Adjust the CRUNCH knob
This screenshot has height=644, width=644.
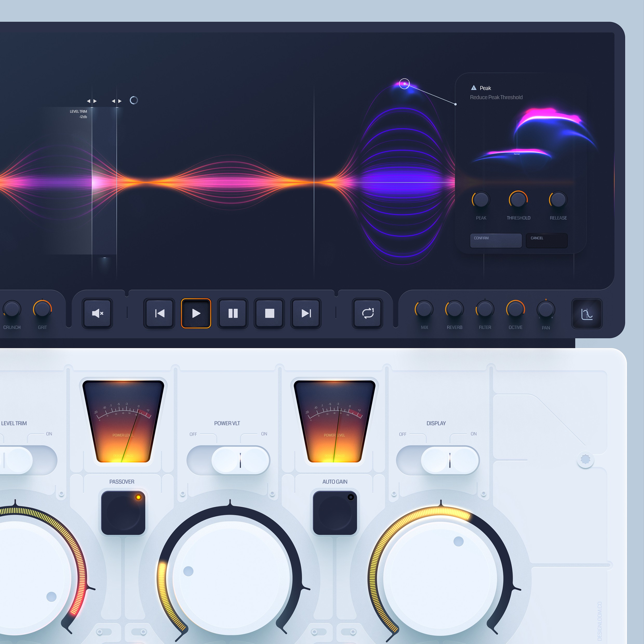click(12, 309)
